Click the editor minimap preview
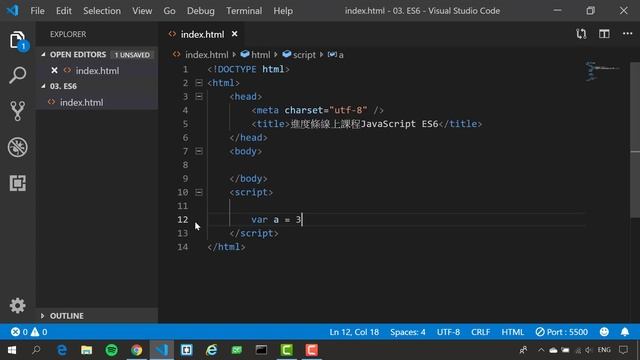The width and height of the screenshot is (640, 360). 603,70
